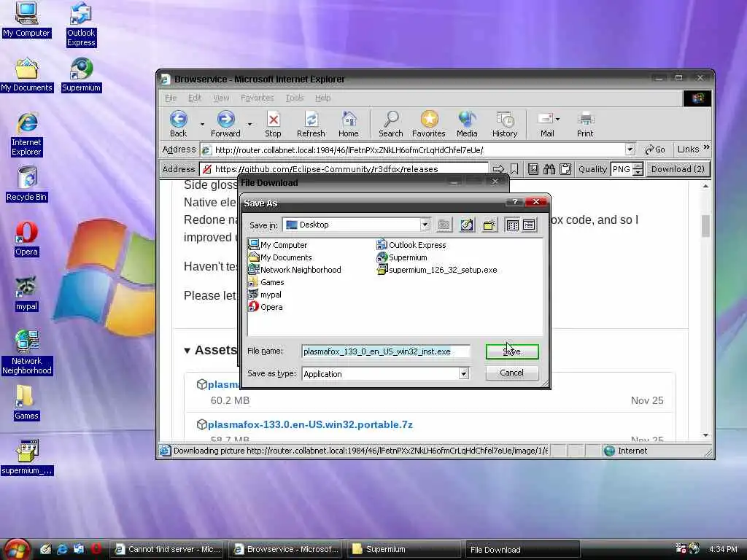Switch to Cannot find server taskbar window

point(169,550)
